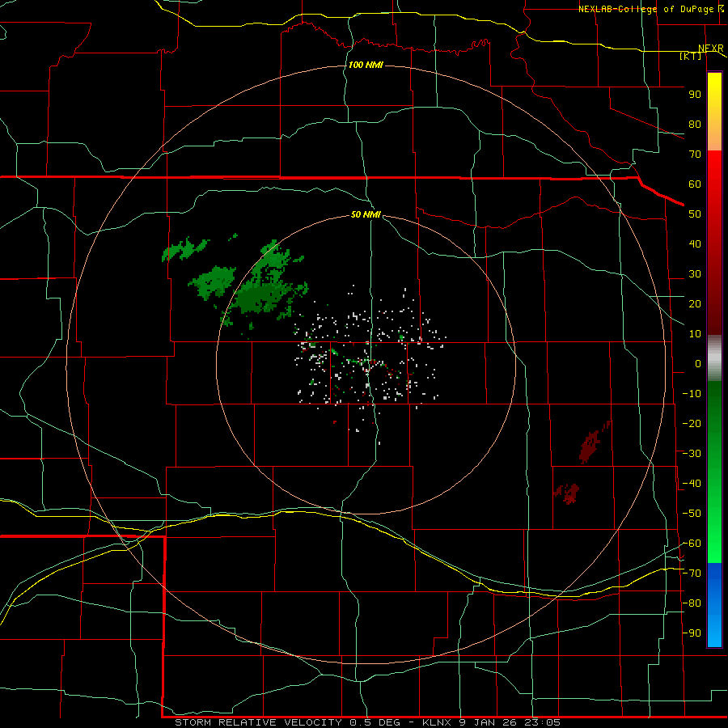
Task: Click the NEXR label above color scale
Action: [711, 49]
